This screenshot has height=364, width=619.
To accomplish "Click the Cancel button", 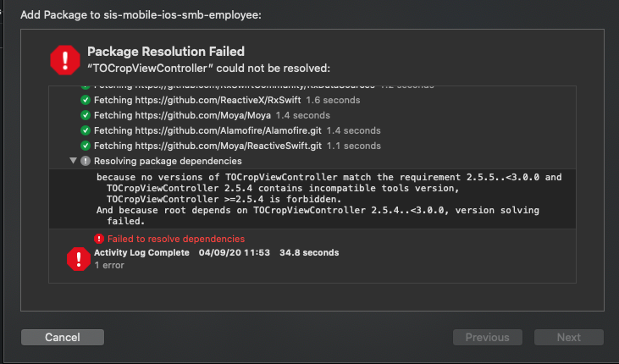I will pos(63,337).
